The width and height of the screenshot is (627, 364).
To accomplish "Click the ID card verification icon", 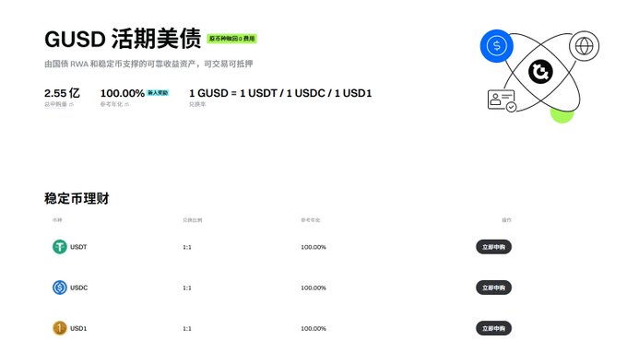I will click(502, 100).
